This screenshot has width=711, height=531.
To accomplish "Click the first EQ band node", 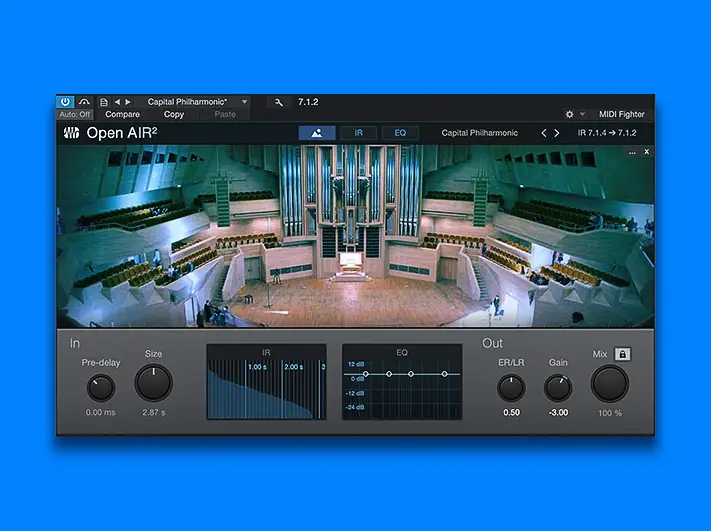I will (x=366, y=374).
